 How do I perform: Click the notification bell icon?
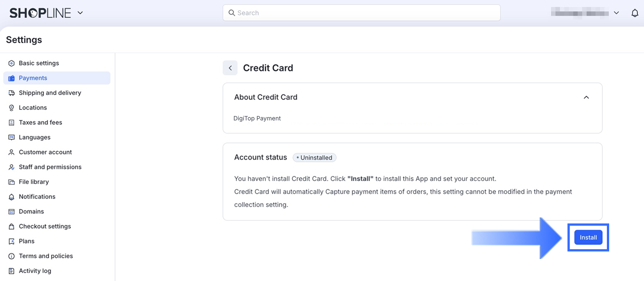tap(635, 13)
